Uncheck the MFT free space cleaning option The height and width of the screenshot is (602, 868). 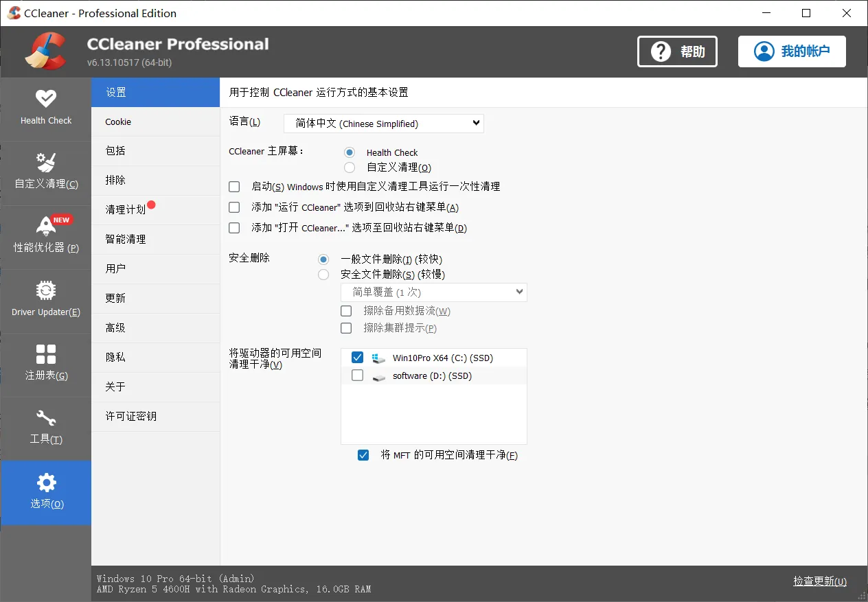pyautogui.click(x=363, y=454)
